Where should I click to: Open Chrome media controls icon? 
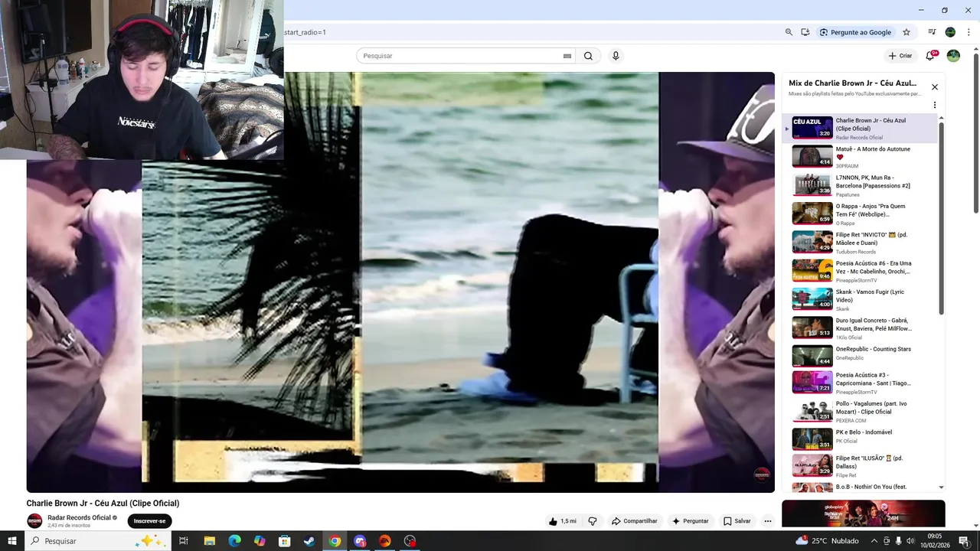[932, 32]
